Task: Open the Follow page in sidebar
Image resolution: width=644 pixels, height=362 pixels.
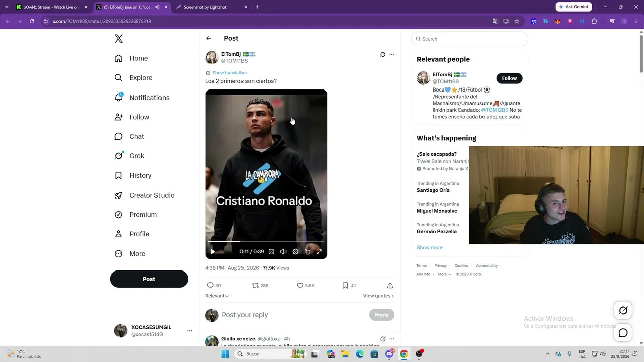Action: coord(132,117)
